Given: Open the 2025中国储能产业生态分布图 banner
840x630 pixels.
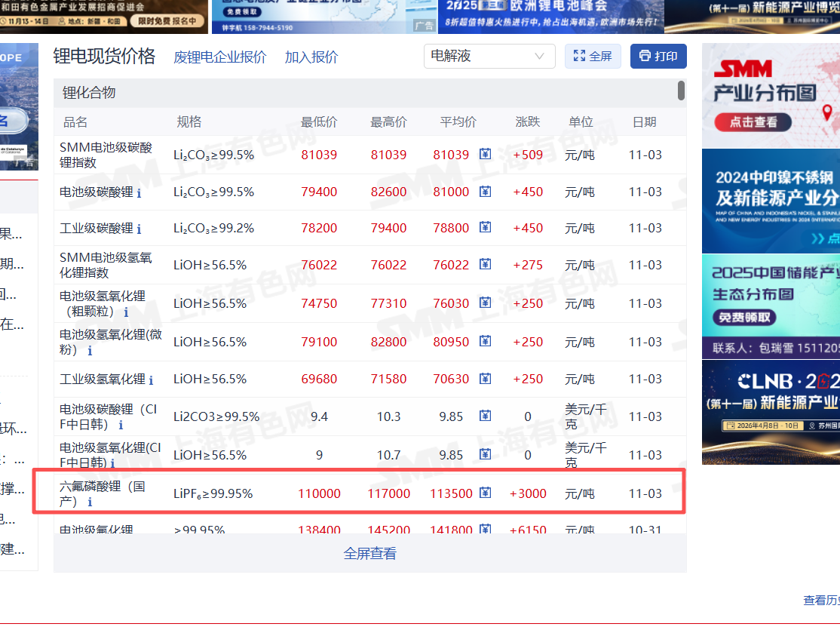Looking at the screenshot, I should tap(771, 306).
